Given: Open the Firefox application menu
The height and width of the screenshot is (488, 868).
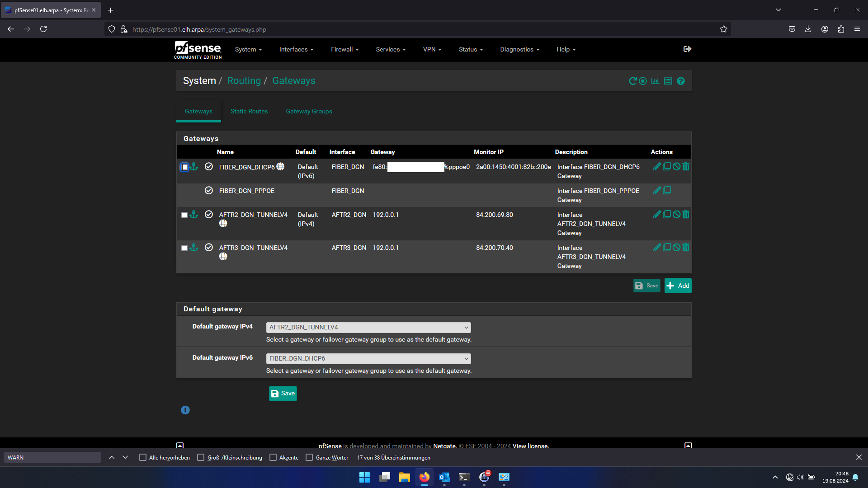Looking at the screenshot, I should tap(857, 29).
